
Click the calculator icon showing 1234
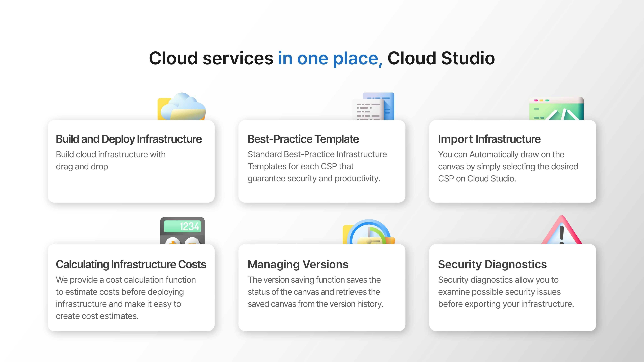click(182, 231)
